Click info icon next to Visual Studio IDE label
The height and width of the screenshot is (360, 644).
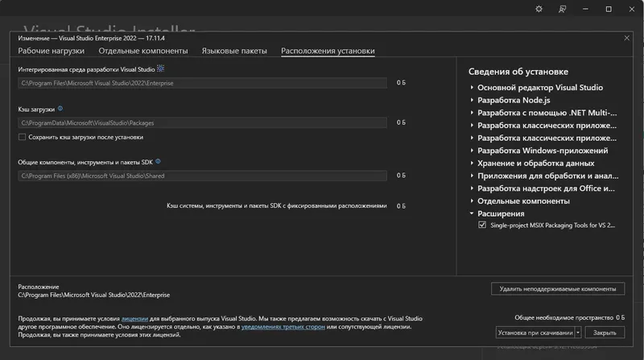(x=160, y=68)
